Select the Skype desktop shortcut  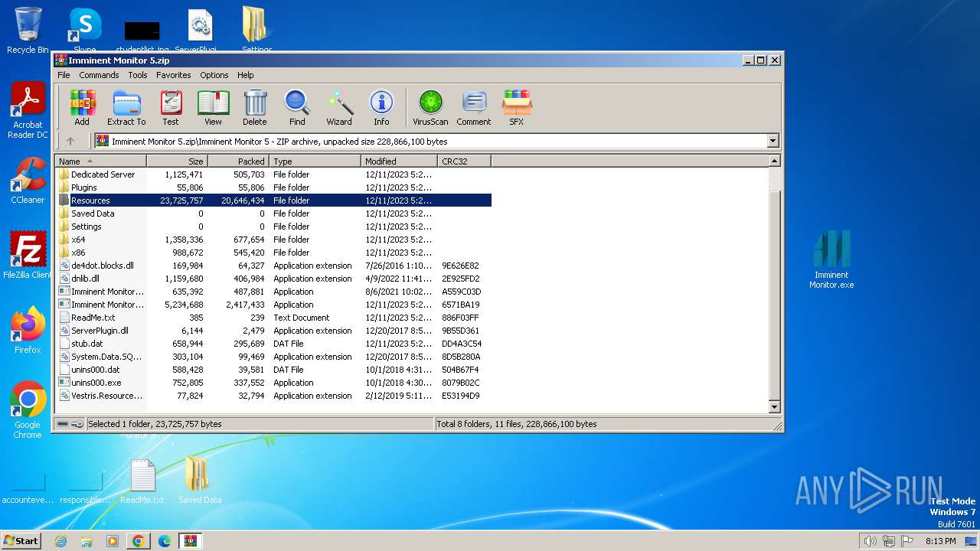pos(84,31)
